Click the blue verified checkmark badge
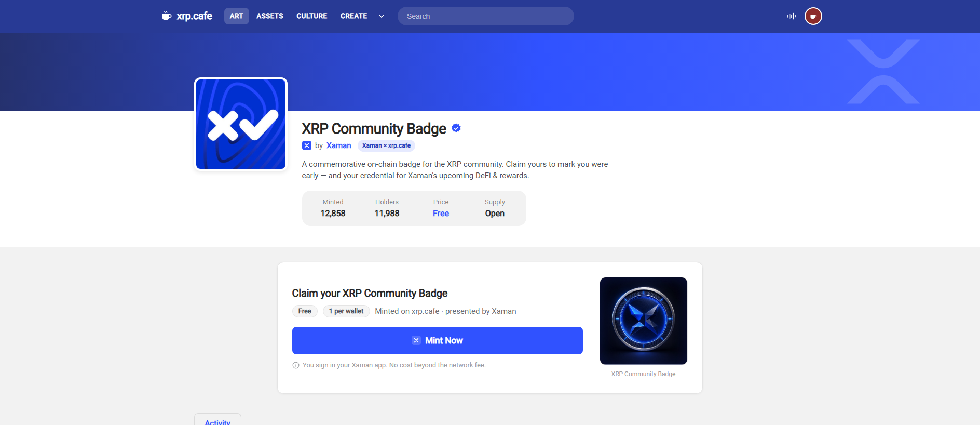Image resolution: width=980 pixels, height=425 pixels. coord(456,128)
